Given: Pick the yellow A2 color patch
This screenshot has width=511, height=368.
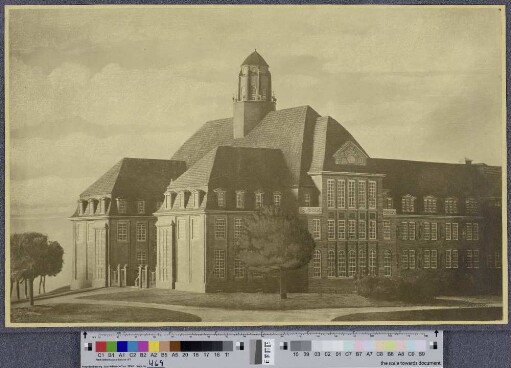Looking at the screenshot, I should [x=154, y=346].
